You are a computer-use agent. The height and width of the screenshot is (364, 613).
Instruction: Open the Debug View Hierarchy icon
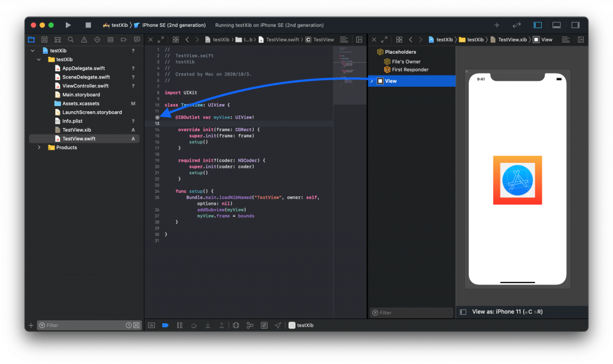(x=236, y=325)
